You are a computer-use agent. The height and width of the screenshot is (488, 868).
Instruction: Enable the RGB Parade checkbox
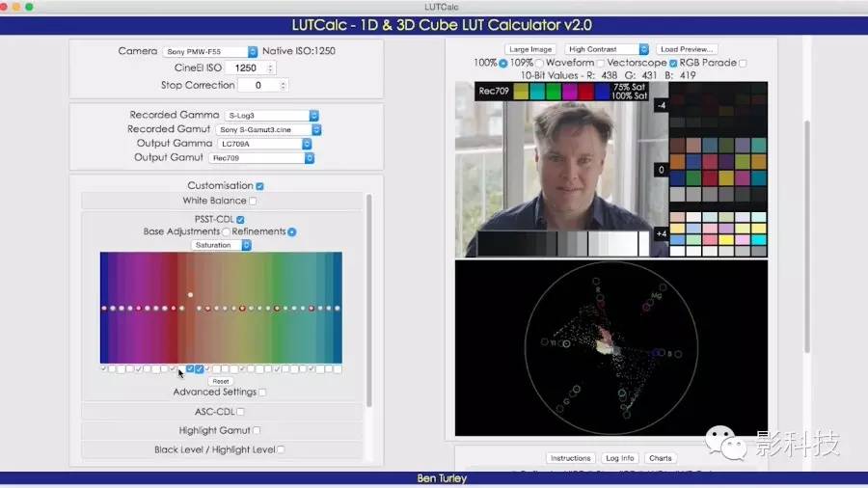(x=743, y=63)
